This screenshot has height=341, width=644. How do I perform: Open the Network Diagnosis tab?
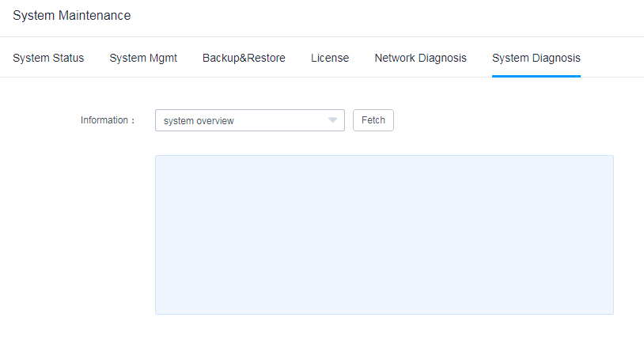coord(421,58)
